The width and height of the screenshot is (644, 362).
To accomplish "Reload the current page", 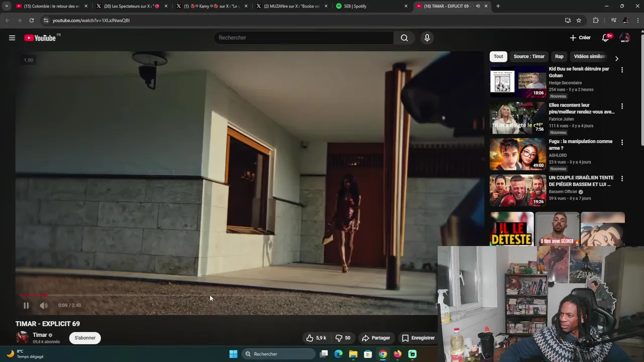I will click(x=31, y=20).
